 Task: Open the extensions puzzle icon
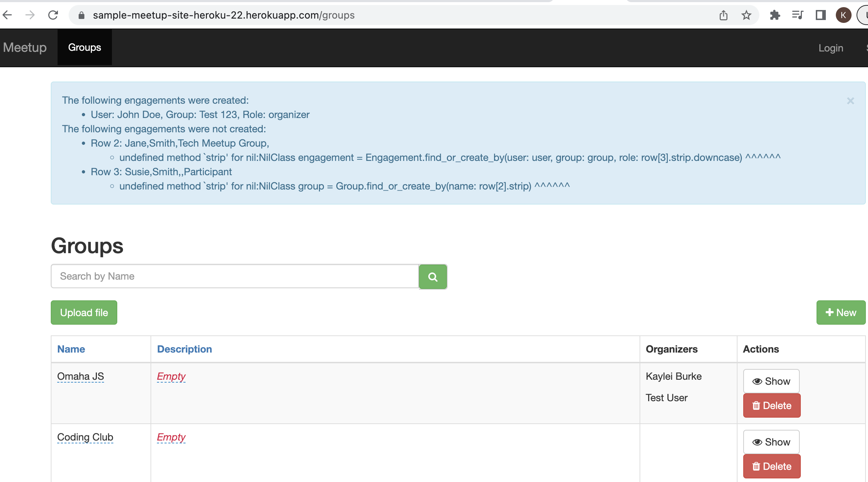click(775, 15)
